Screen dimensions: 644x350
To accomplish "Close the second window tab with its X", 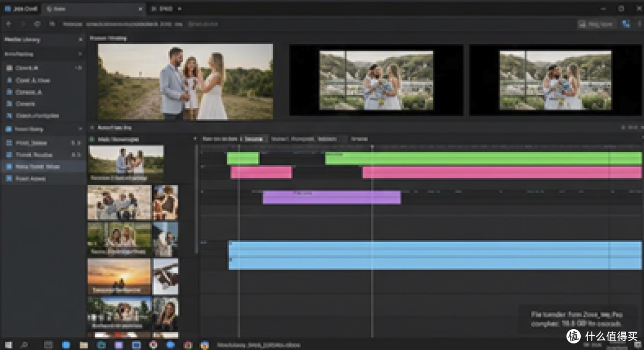I will click(x=140, y=8).
